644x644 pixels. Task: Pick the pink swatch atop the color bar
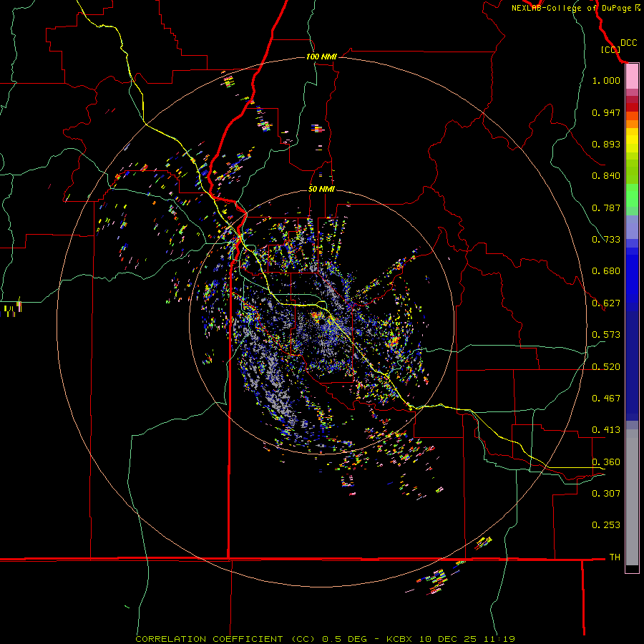[x=632, y=77]
